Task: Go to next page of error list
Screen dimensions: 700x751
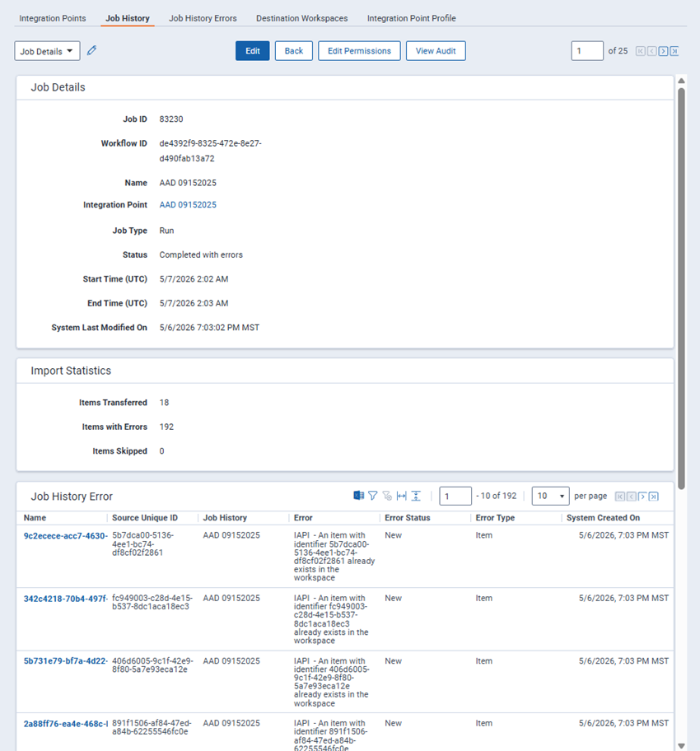Action: point(642,497)
